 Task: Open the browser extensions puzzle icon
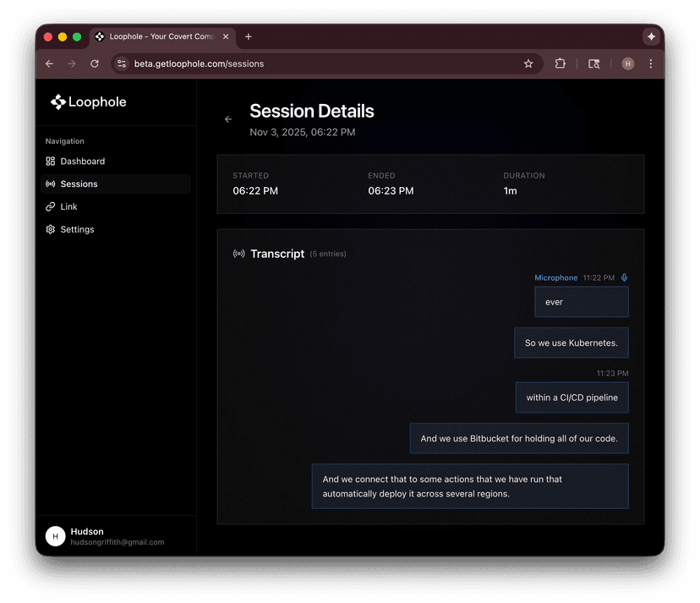560,63
